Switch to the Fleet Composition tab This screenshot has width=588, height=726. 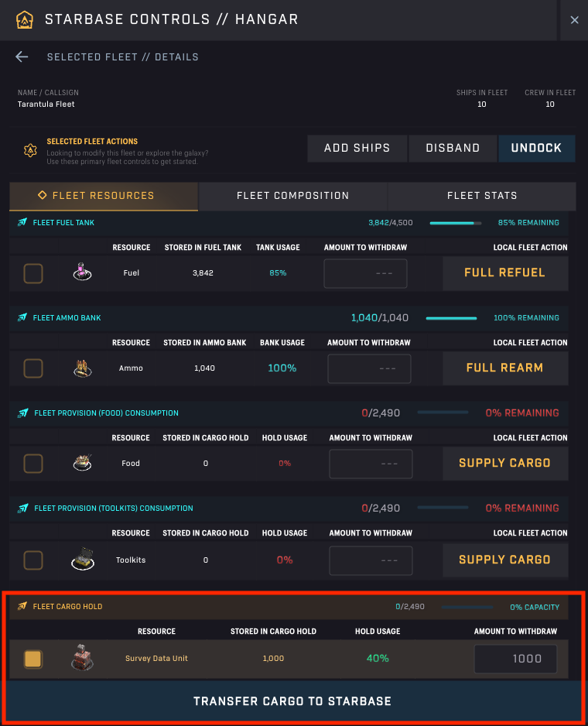pyautogui.click(x=292, y=196)
